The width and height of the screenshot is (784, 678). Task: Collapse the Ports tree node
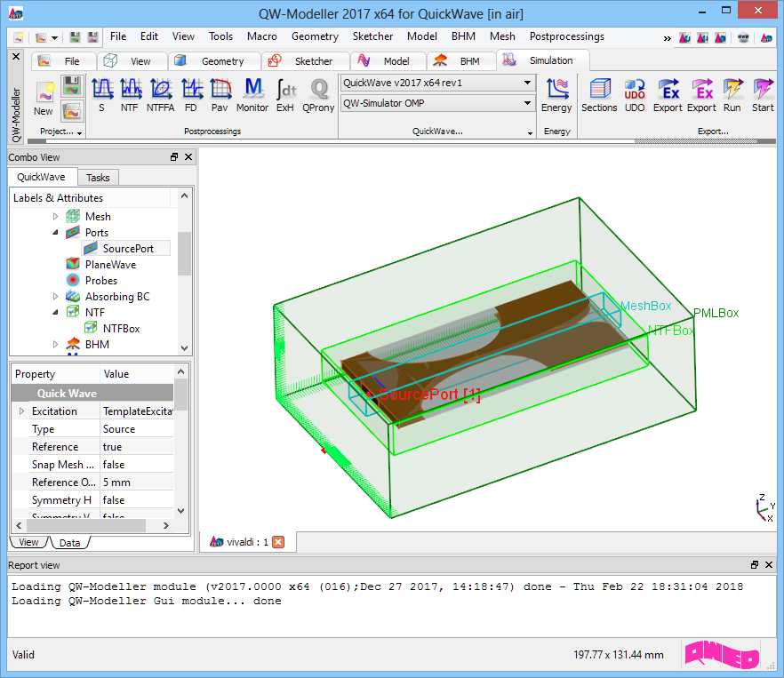[x=55, y=233]
